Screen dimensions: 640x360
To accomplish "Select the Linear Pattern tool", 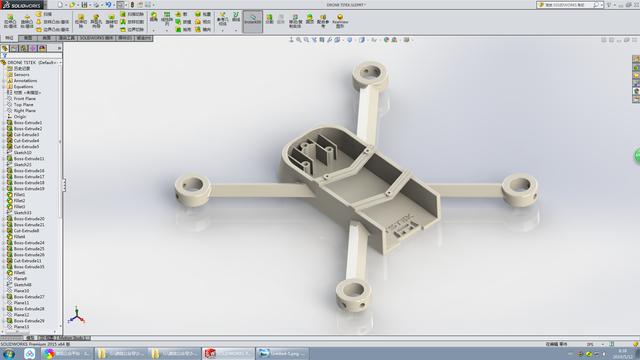I will click(167, 18).
